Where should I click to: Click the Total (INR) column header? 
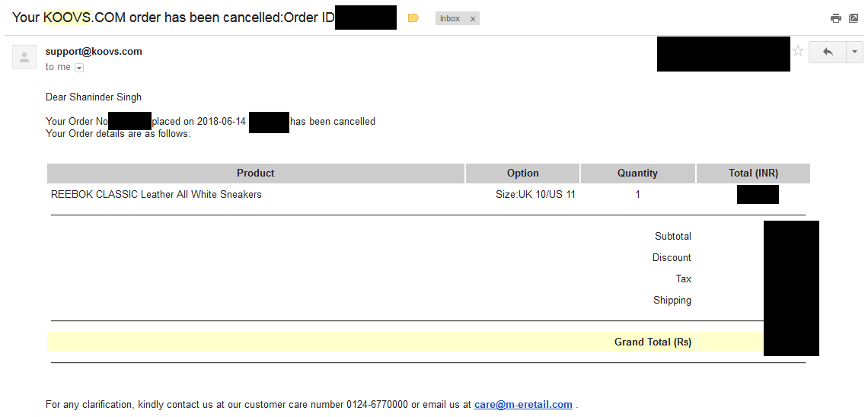(753, 173)
